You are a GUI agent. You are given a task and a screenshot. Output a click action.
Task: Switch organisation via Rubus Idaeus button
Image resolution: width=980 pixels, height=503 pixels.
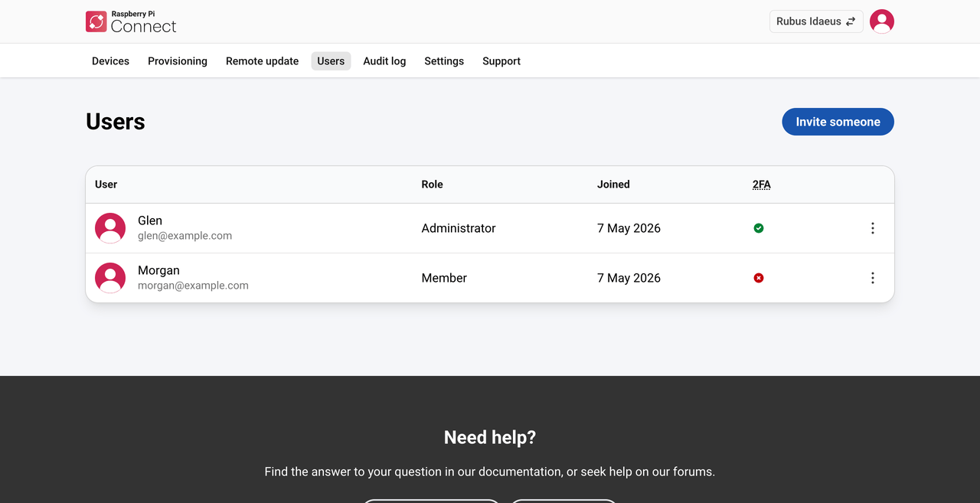816,21
